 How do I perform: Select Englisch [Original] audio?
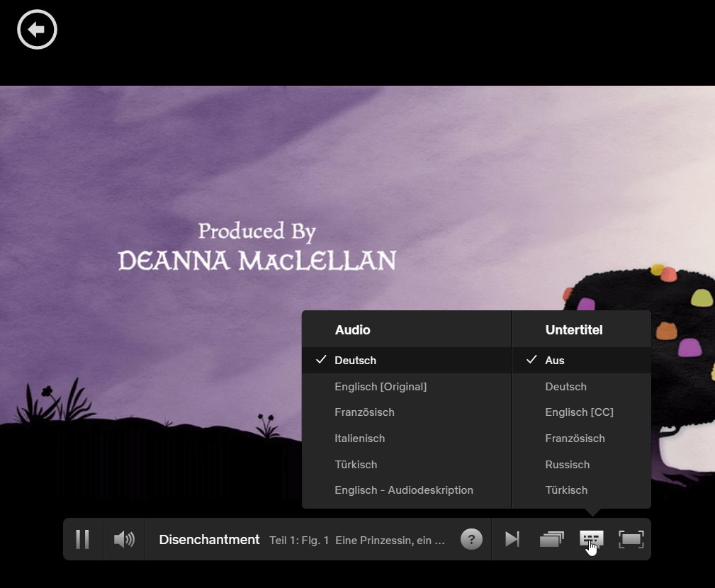[x=406, y=387]
